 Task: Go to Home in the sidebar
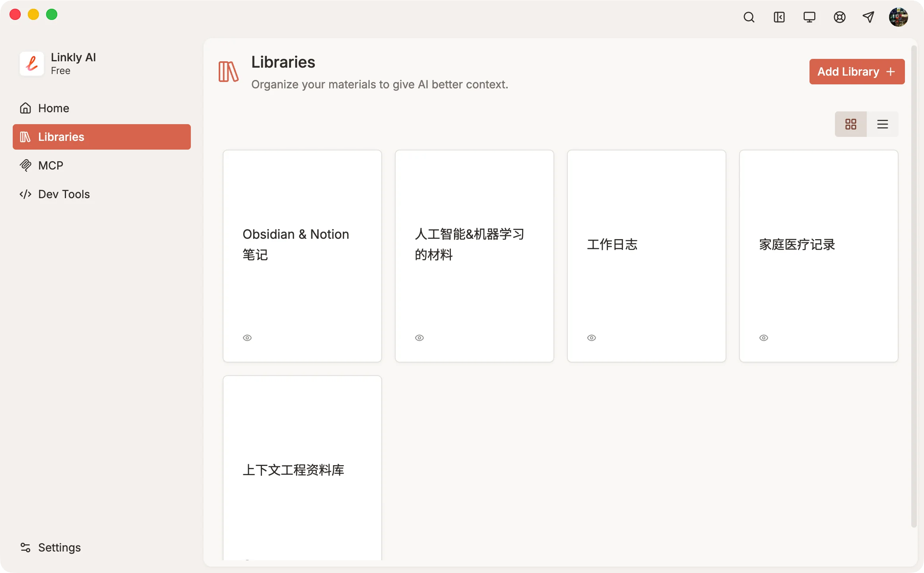[53, 108]
